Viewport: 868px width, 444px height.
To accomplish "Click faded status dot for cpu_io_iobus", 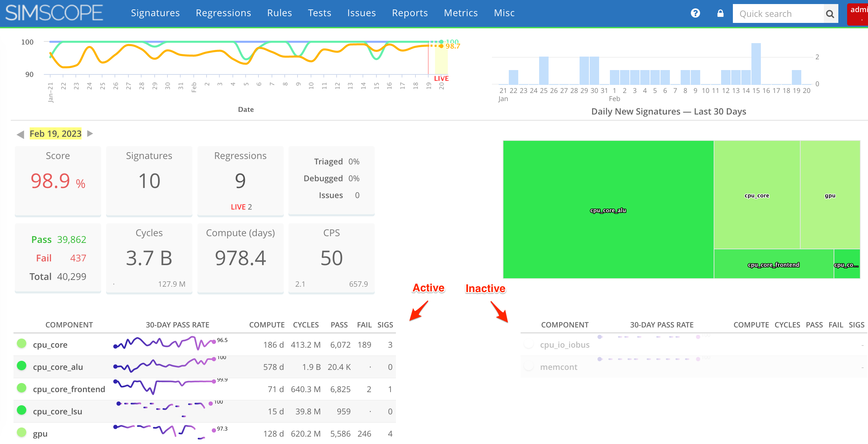I will click(x=529, y=344).
